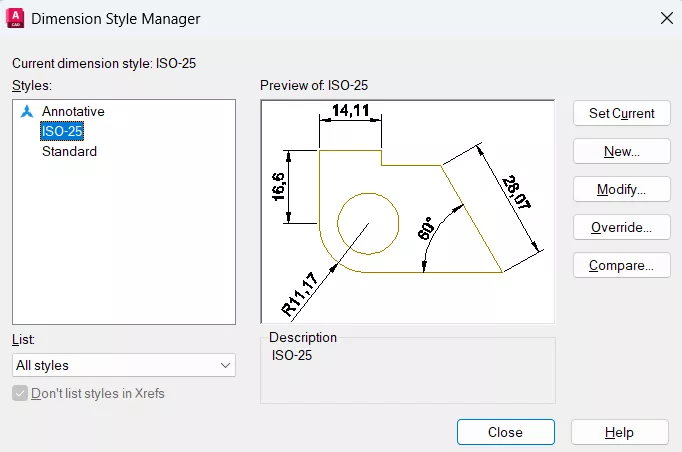Toggle the Don't list styles in Xrefs checkbox
This screenshot has width=682, height=452.
pos(21,393)
